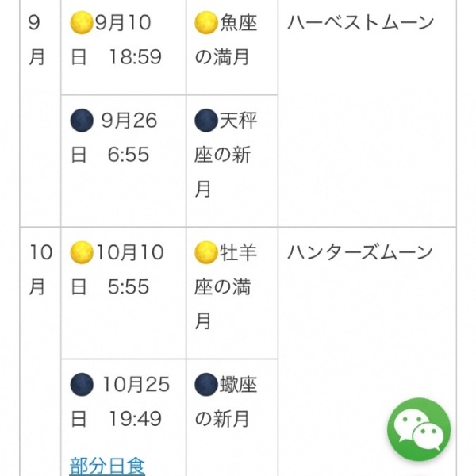Click the 魚座の満月 cell
Viewport: 476px width, 476px height.
[232, 47]
